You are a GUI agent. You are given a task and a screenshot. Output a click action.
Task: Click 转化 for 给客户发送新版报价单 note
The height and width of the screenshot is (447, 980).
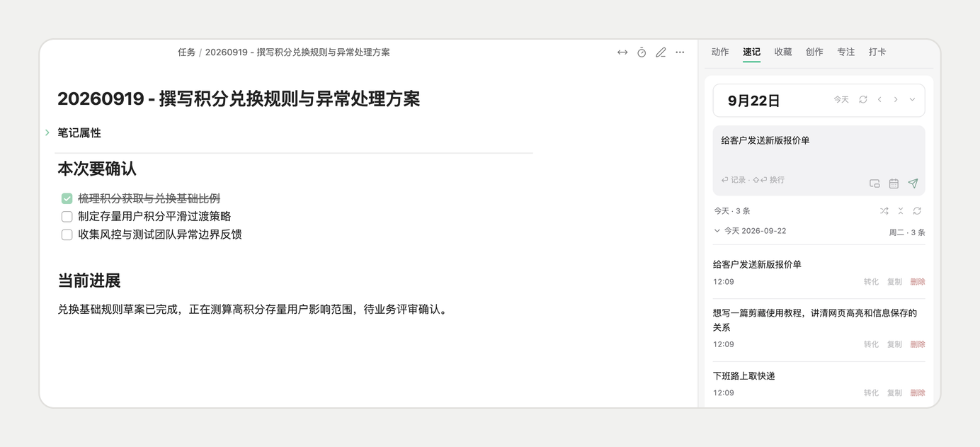coord(871,282)
